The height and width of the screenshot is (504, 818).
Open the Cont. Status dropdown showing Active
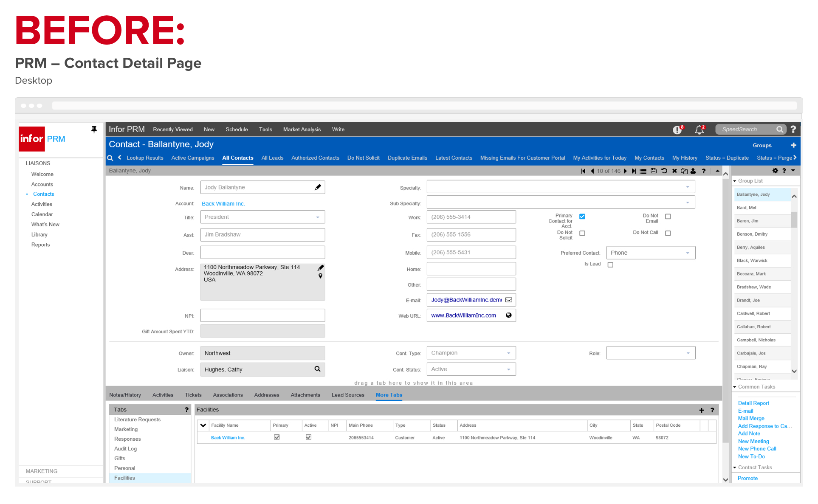[471, 369]
